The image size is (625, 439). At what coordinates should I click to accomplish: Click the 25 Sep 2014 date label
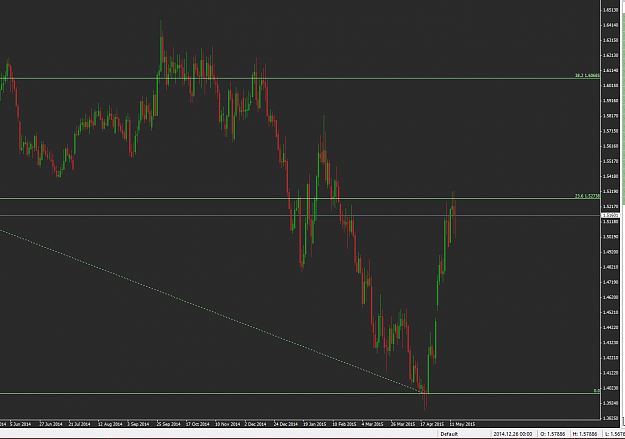168,424
